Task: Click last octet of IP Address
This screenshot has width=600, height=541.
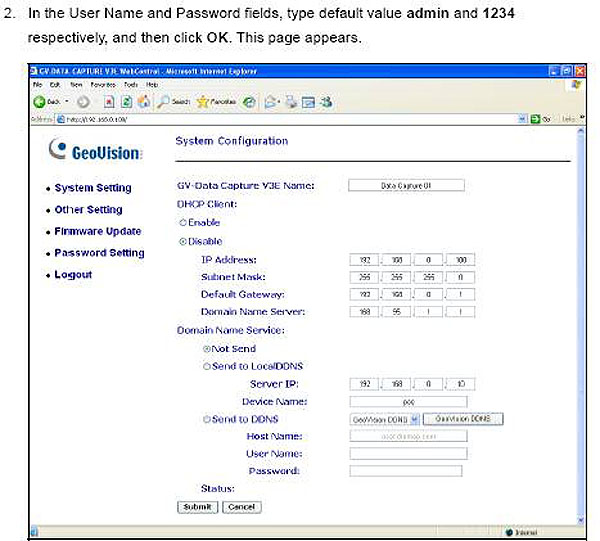Action: tap(461, 260)
